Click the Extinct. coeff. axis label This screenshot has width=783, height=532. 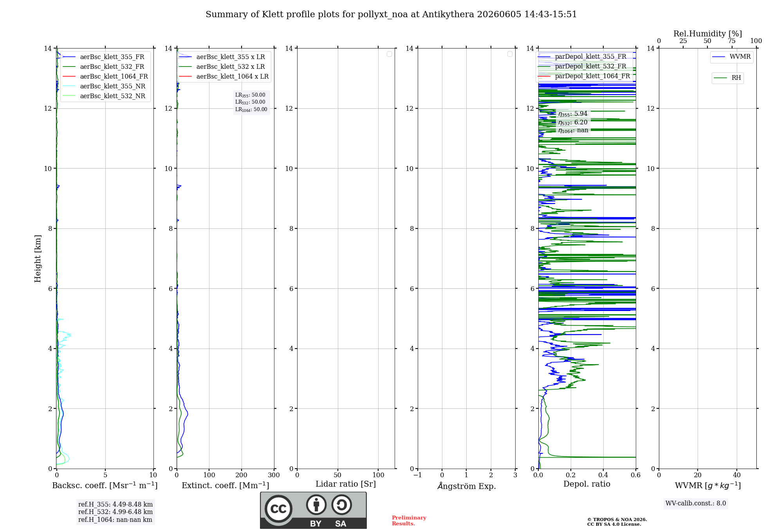[x=226, y=485]
